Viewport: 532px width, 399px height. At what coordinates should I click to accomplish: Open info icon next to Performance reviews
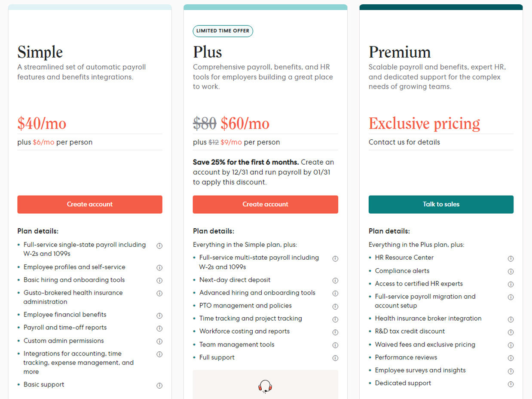tap(511, 358)
